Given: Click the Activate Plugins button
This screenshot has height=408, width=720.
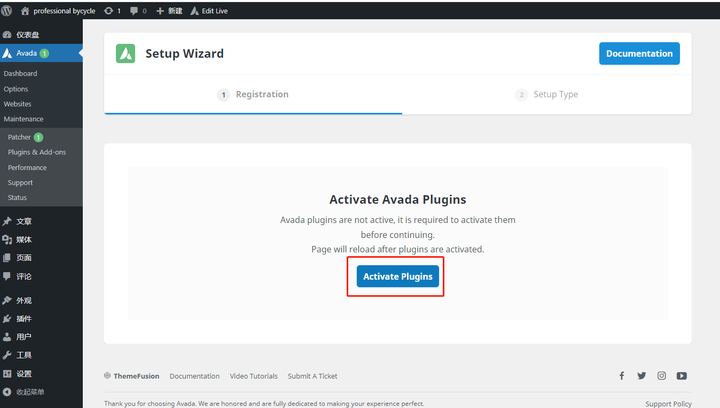Looking at the screenshot, I should [x=398, y=276].
